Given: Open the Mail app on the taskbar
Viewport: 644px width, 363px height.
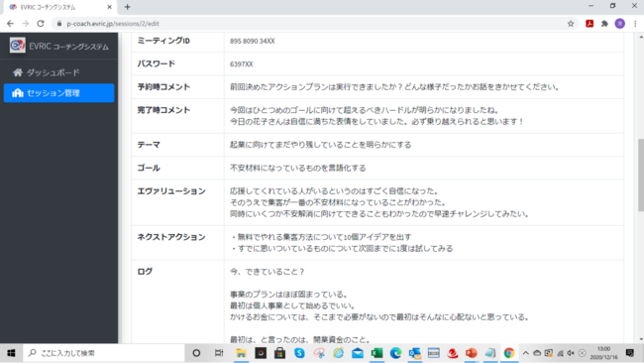Looking at the screenshot, I should tap(358, 353).
